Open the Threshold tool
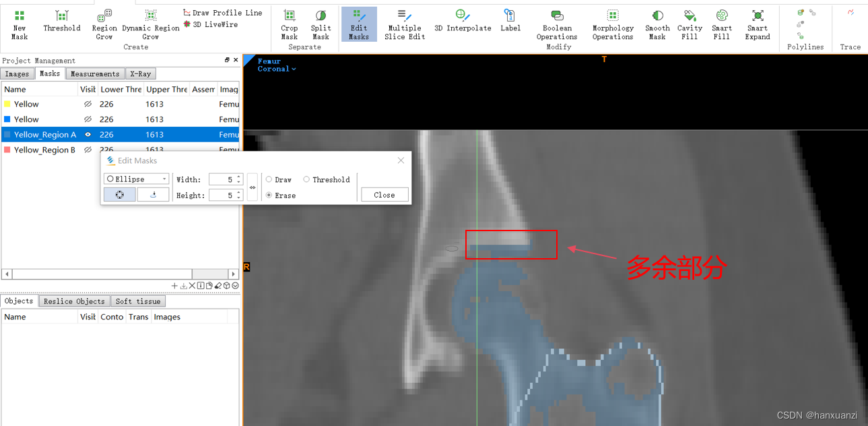868x426 pixels. coord(61,22)
